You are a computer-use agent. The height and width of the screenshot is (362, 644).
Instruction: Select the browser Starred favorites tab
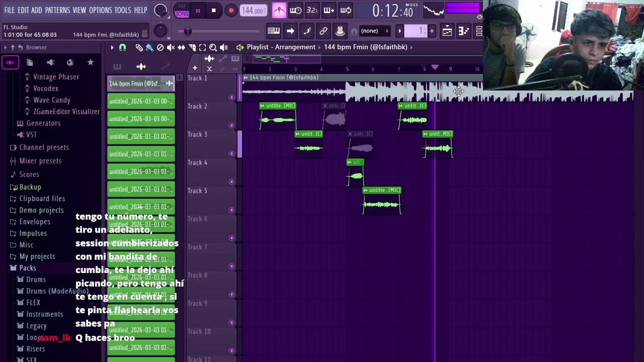tap(91, 62)
